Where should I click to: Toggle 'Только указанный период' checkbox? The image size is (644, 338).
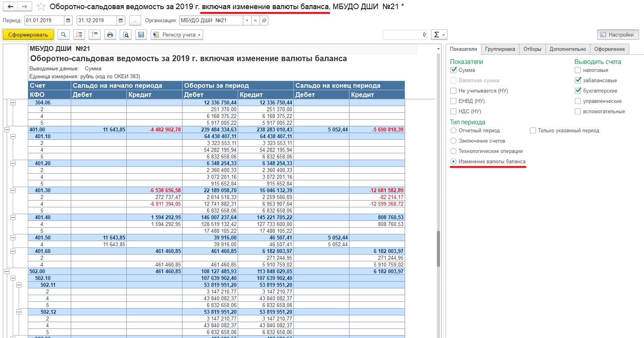pyautogui.click(x=533, y=131)
